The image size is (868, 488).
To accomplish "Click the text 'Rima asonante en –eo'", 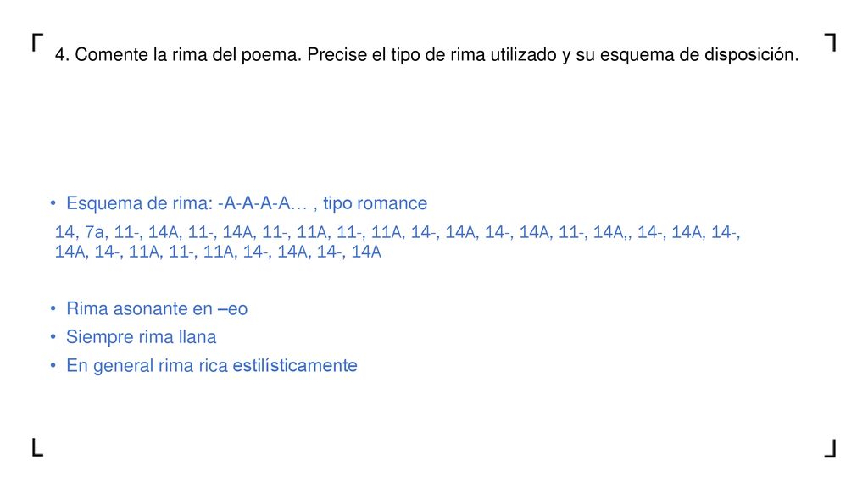I will (x=157, y=308).
